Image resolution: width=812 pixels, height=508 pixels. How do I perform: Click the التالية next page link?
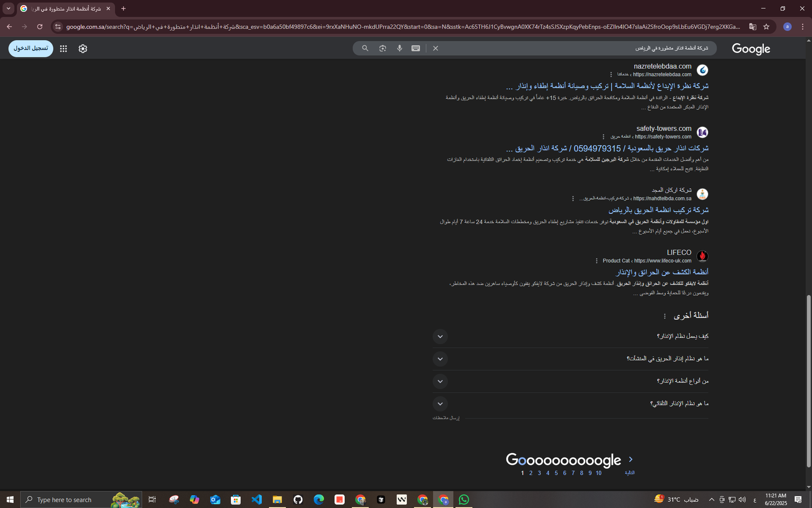[630, 472]
